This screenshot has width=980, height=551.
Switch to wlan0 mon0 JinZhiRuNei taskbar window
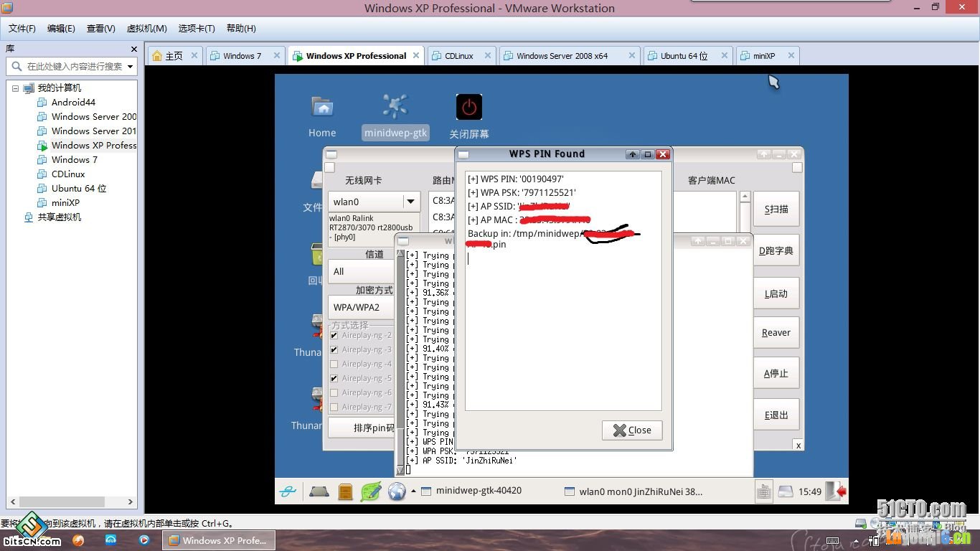pos(633,491)
